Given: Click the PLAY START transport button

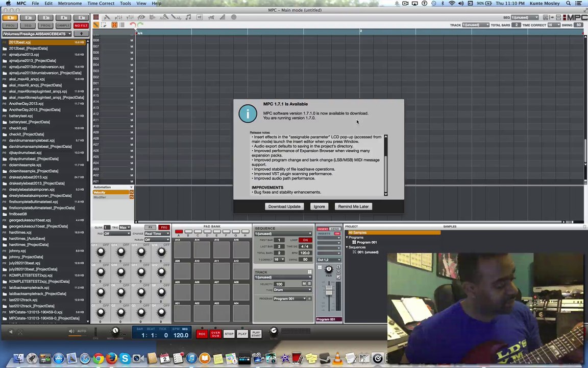Looking at the screenshot, I should [256, 334].
